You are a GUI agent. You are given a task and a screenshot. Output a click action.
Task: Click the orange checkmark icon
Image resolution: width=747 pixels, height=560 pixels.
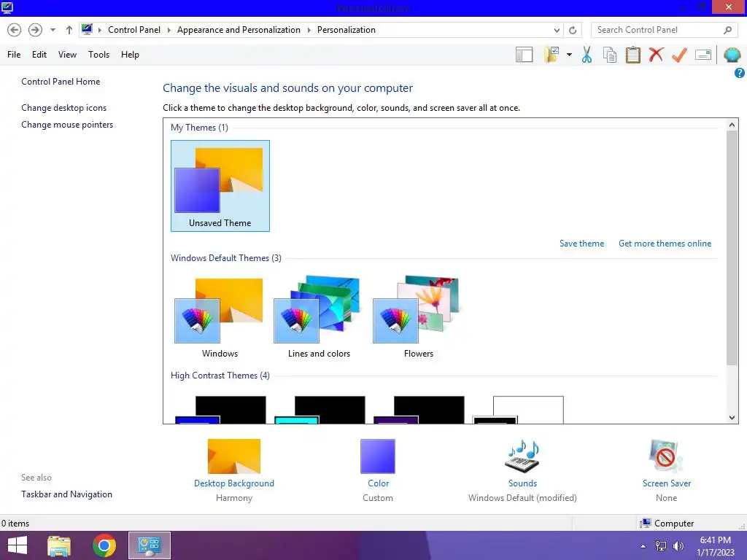click(679, 55)
